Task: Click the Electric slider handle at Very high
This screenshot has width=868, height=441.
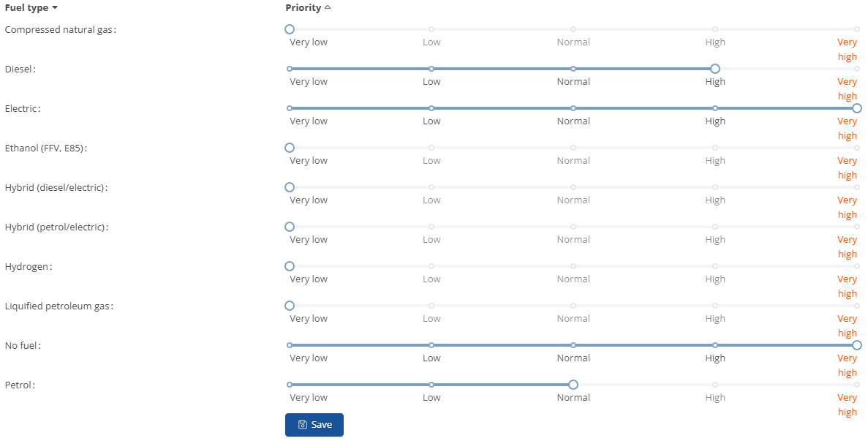Action: click(857, 108)
